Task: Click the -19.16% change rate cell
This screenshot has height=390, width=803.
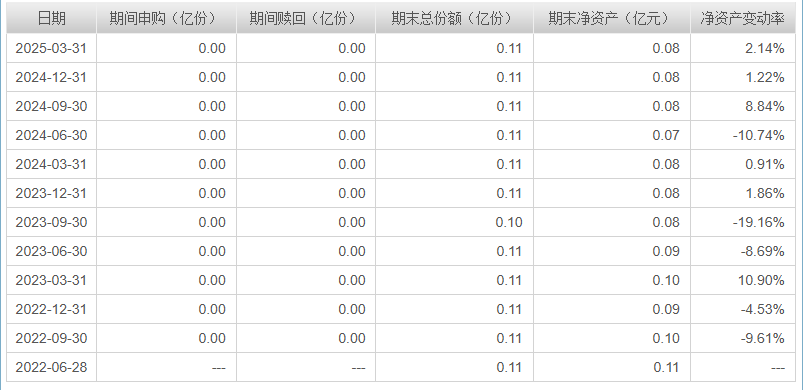Action: (x=743, y=222)
